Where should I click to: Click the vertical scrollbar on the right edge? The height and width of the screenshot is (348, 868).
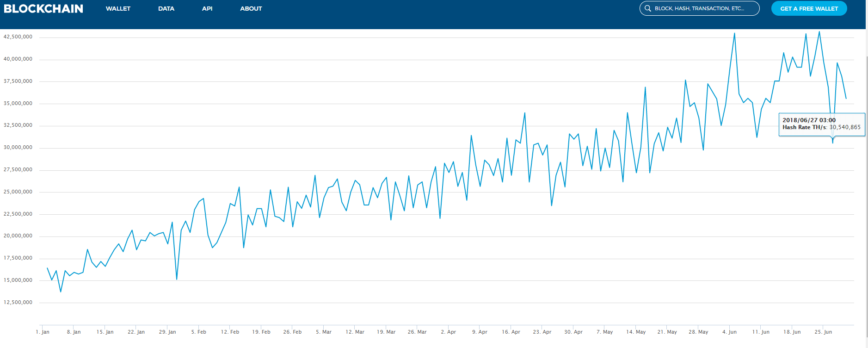[x=866, y=185]
